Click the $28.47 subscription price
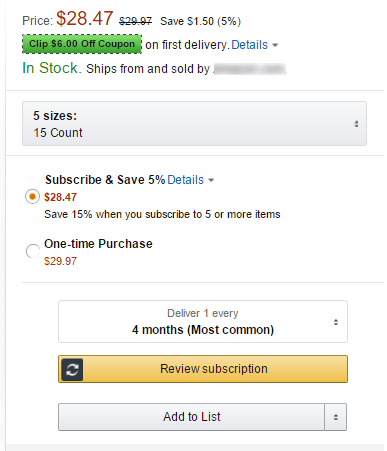 point(60,197)
